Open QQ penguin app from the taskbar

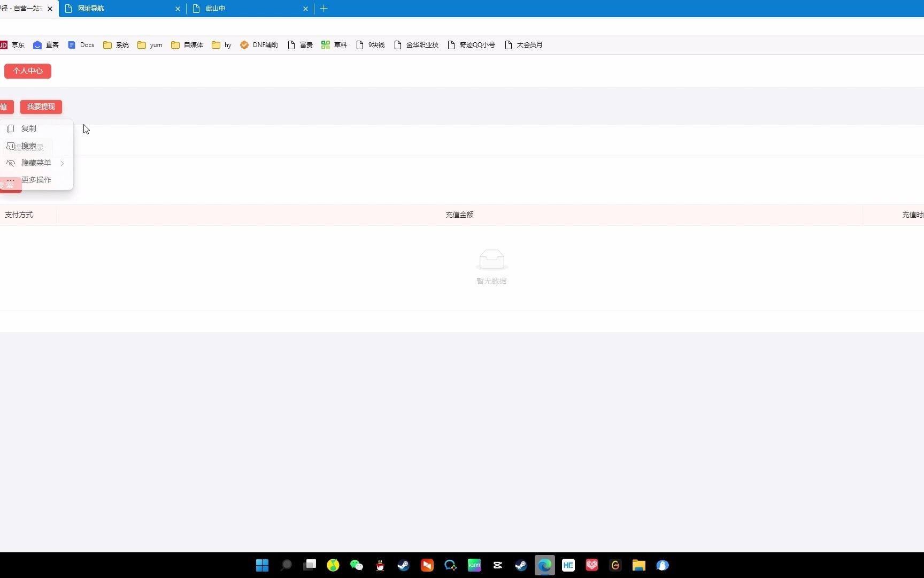pos(380,565)
